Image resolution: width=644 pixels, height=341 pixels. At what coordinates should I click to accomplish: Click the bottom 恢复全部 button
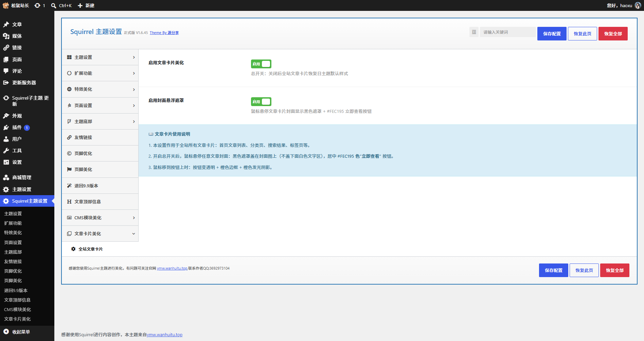(x=614, y=270)
